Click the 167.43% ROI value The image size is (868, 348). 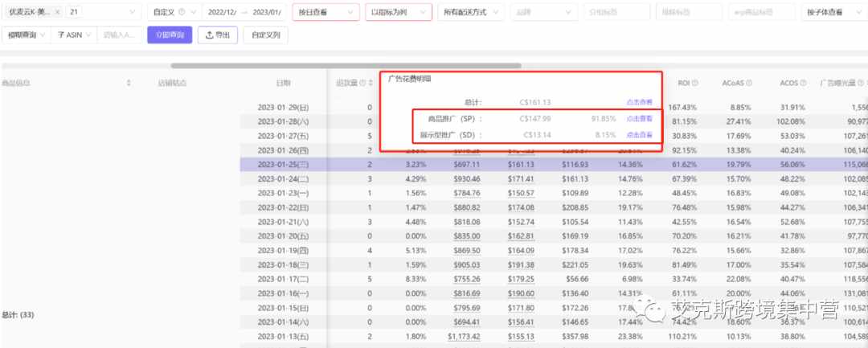[682, 108]
